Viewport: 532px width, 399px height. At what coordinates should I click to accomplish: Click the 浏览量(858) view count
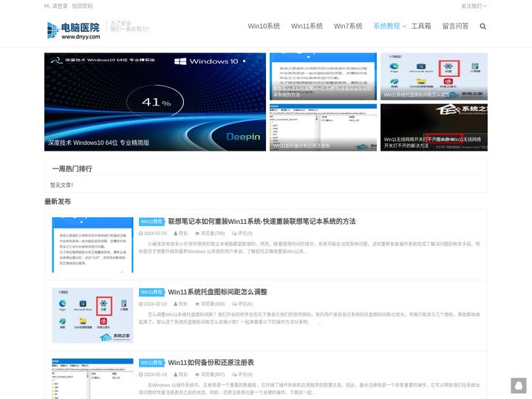[210, 304]
